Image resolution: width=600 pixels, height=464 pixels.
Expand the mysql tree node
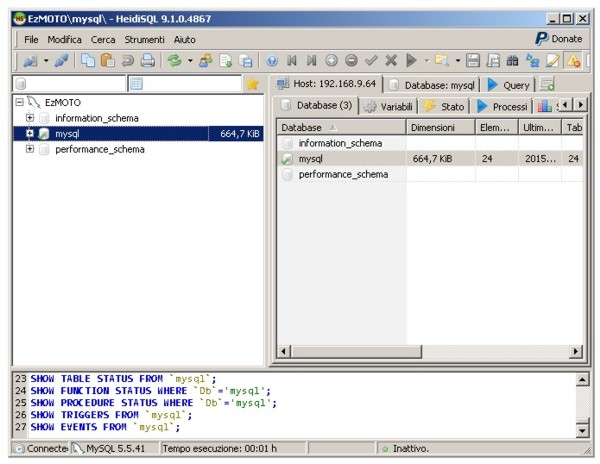point(29,134)
